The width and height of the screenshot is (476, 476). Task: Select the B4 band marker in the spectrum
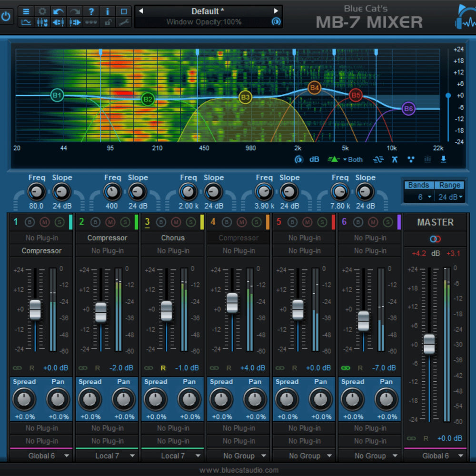314,88
